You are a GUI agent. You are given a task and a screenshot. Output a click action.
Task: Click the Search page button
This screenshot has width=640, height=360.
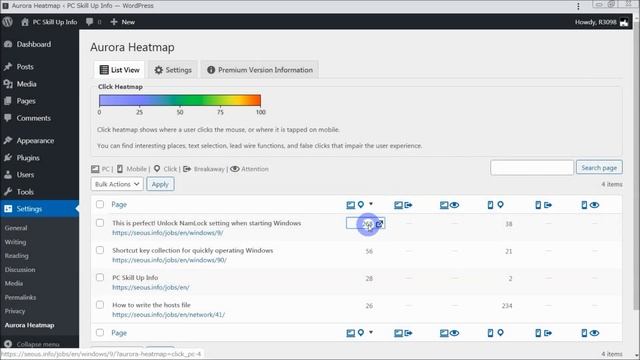(x=599, y=168)
